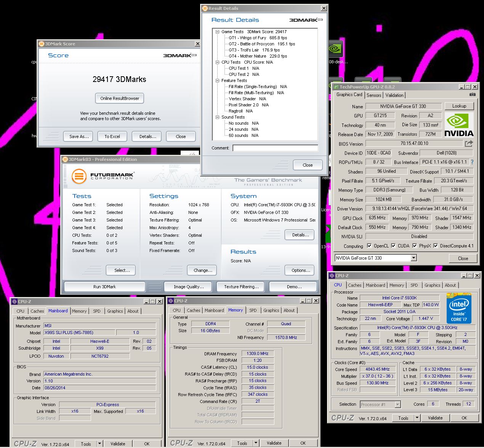Click the Bus Interface question mark icon
Screen dimensions: 484x448
point(472,162)
